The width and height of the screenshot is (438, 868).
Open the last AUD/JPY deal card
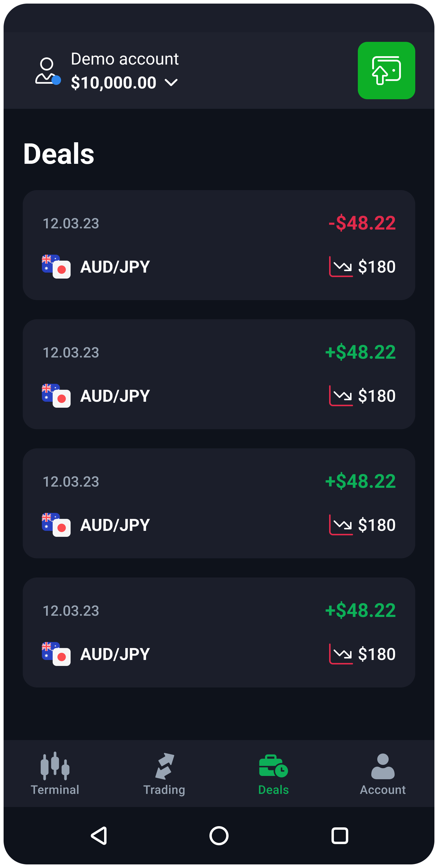[219, 632]
